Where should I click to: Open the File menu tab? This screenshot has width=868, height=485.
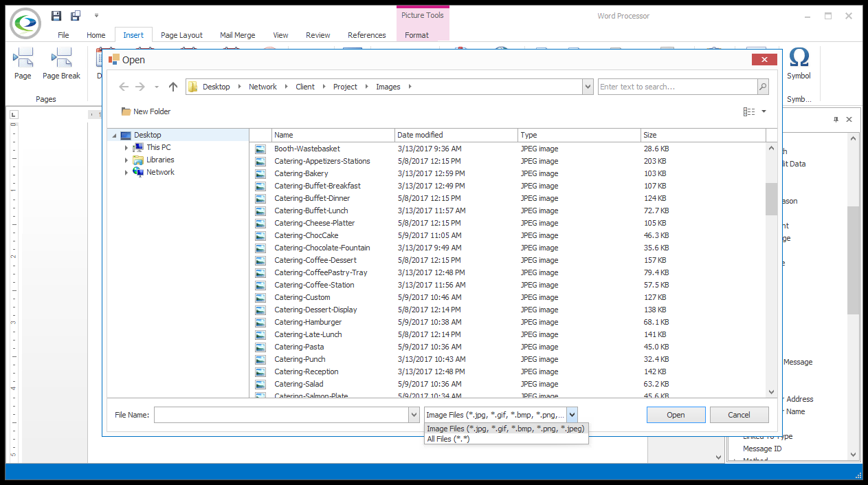coord(63,35)
